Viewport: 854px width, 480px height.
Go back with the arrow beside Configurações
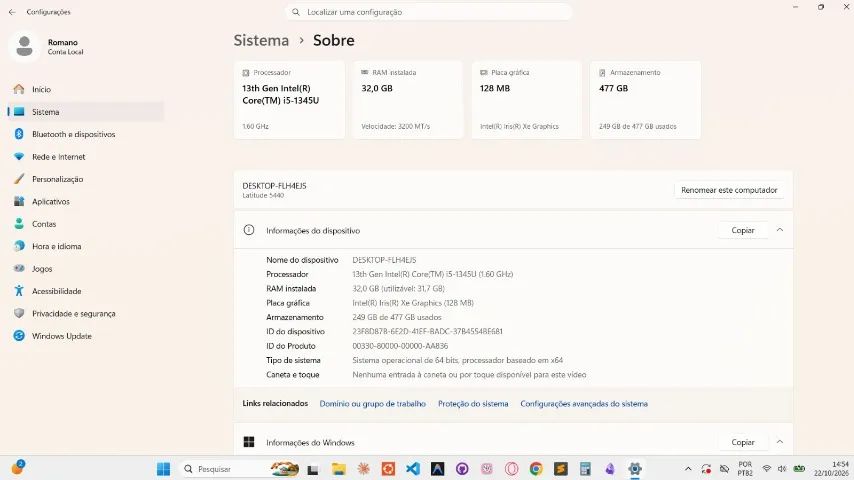click(x=12, y=12)
